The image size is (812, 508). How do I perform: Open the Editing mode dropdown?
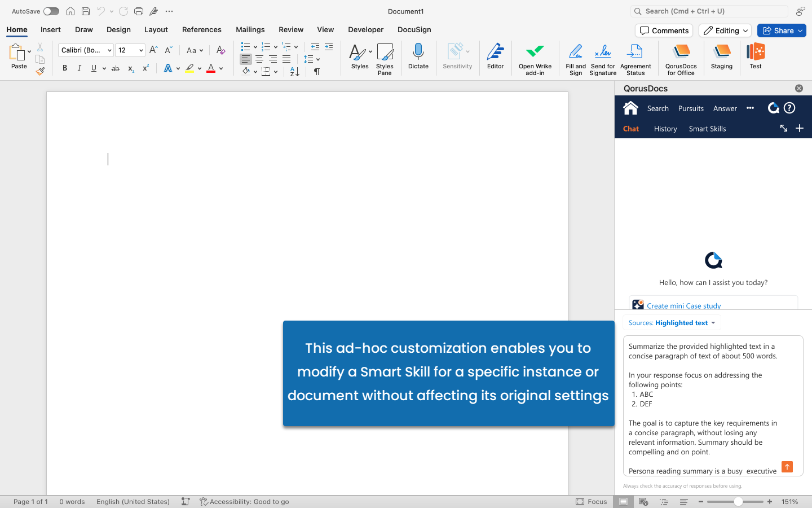click(725, 30)
